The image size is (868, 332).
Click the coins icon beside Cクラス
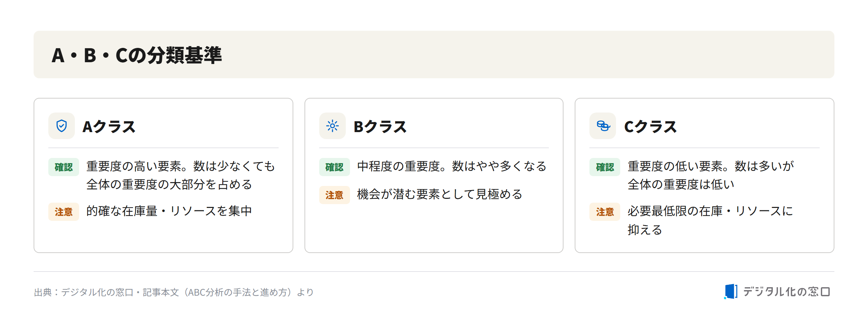(603, 126)
